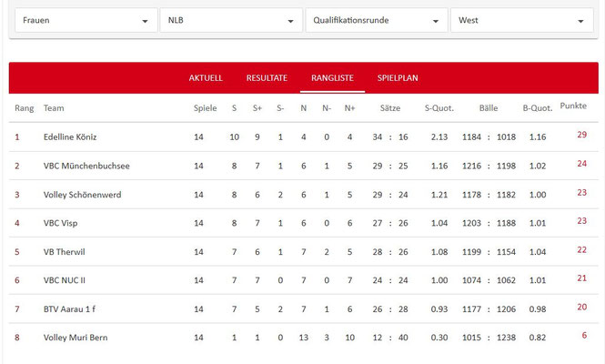This screenshot has width=605, height=364.
Task: Open VB Therwil team entry
Action: tap(66, 252)
